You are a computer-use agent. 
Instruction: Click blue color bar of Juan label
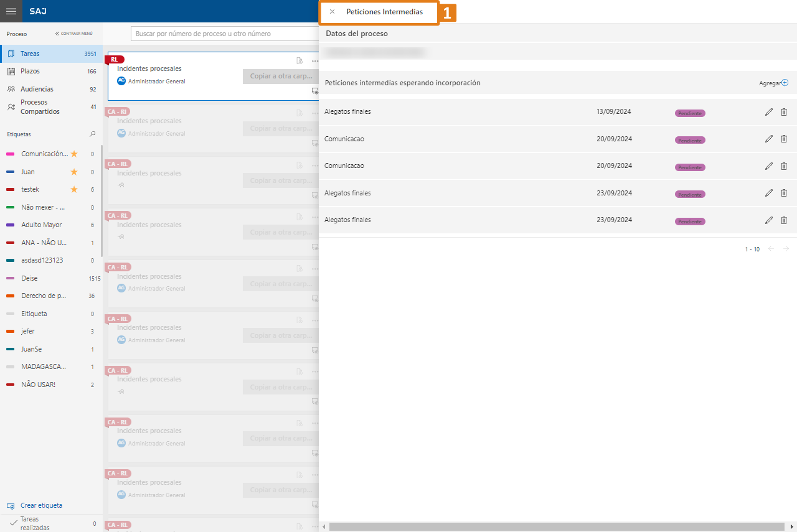pyautogui.click(x=11, y=172)
